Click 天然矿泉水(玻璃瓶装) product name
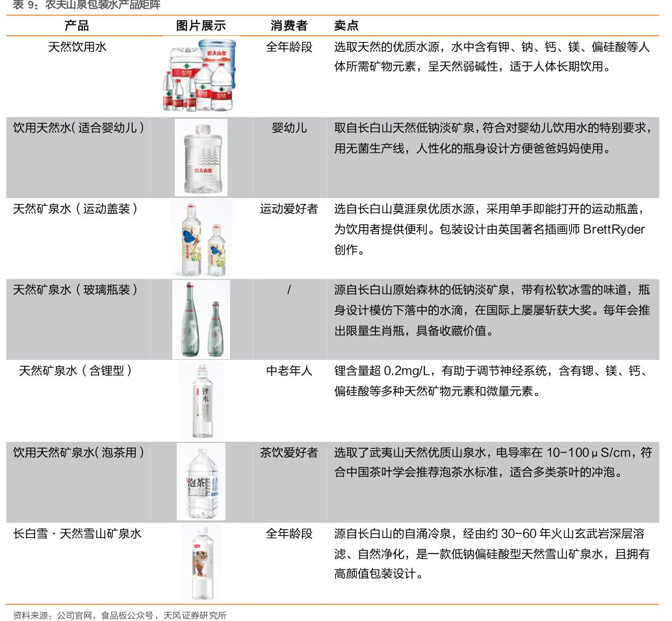Viewport: 672px width, 621px height. pyautogui.click(x=76, y=290)
